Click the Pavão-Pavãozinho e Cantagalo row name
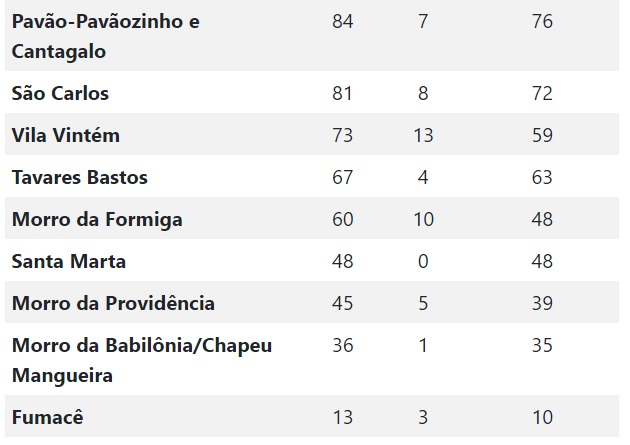630x445 pixels. click(106, 36)
